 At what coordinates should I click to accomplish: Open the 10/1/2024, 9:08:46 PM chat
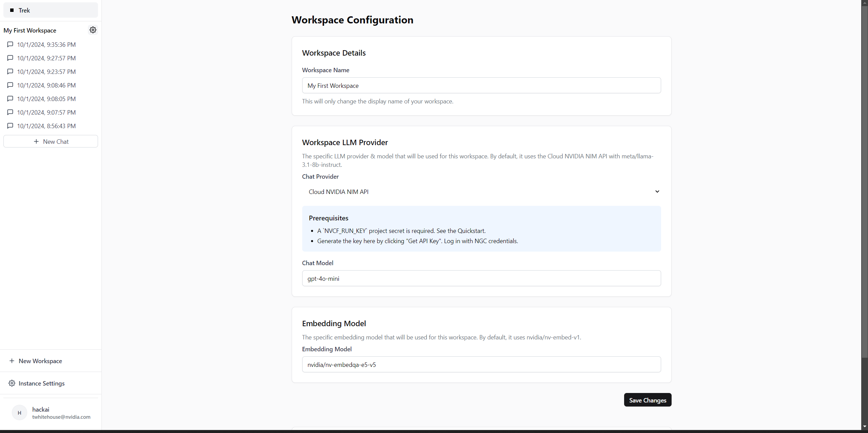coord(46,85)
